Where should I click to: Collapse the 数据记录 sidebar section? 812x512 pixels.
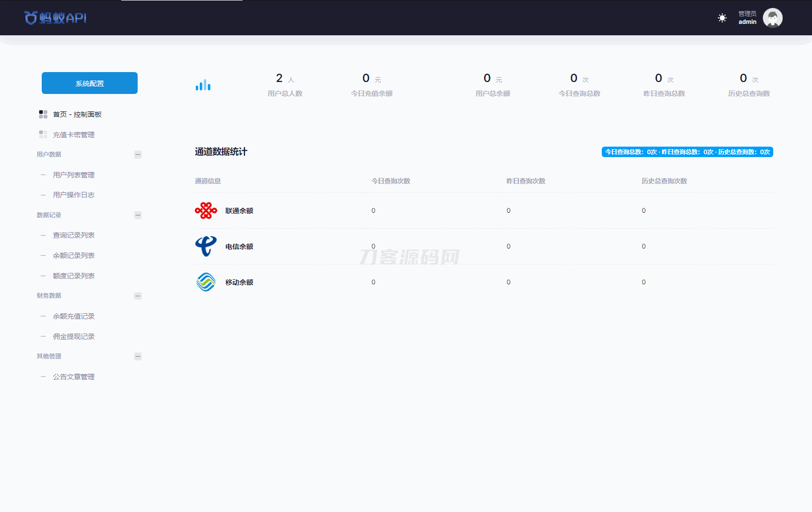point(138,215)
